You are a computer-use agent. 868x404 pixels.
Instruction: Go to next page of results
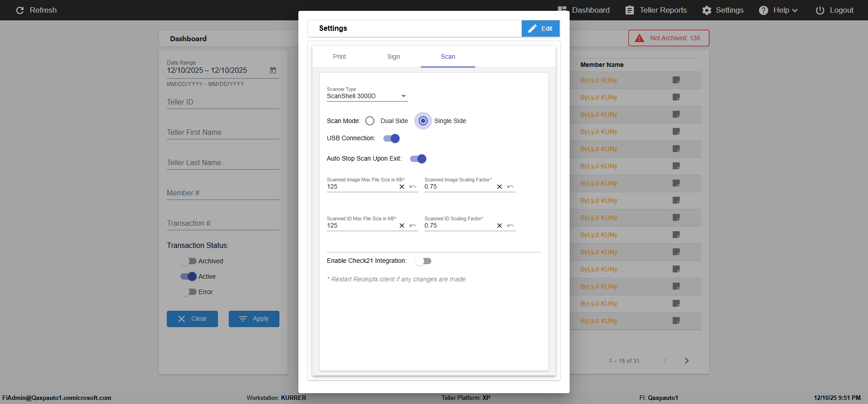coord(687,361)
